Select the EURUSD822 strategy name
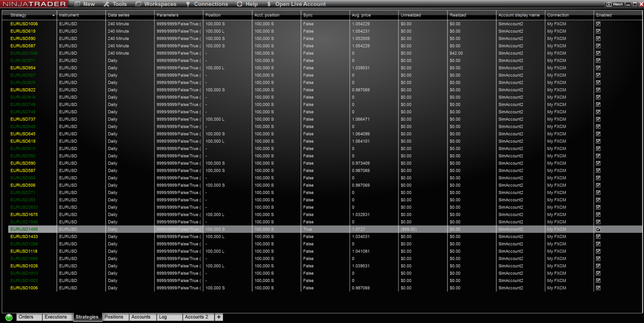The image size is (644, 323). coord(23,90)
